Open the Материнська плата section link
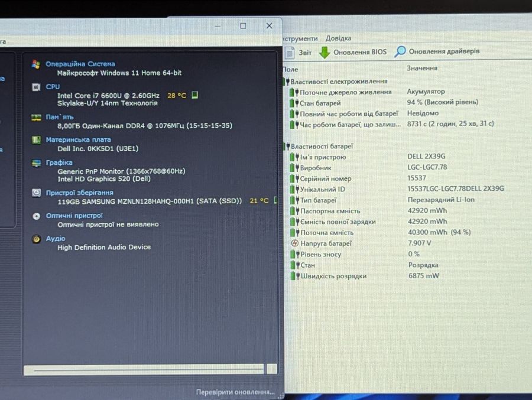 [79, 139]
